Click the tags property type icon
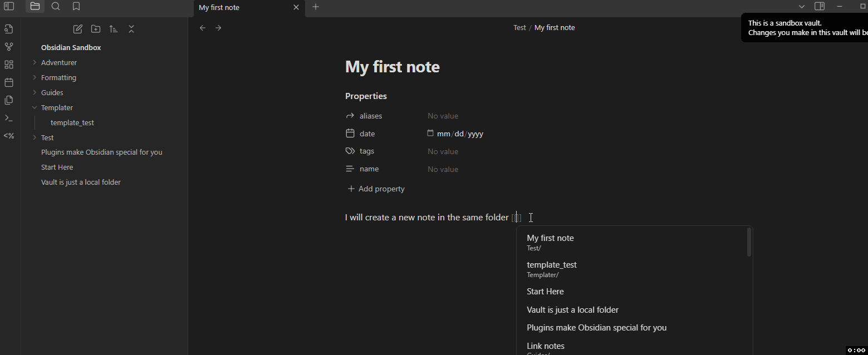The image size is (868, 355). [x=350, y=151]
